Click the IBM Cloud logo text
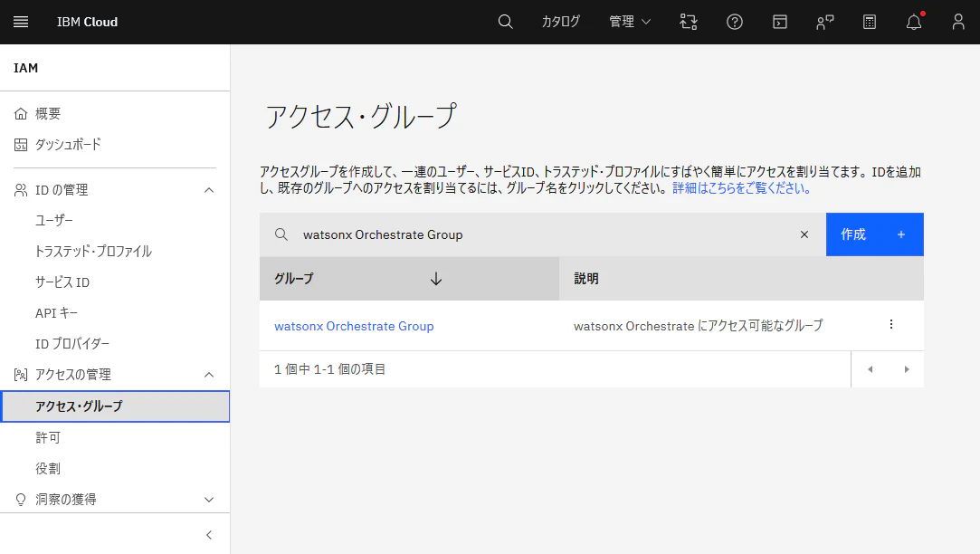The width and height of the screenshot is (980, 554). point(87,22)
